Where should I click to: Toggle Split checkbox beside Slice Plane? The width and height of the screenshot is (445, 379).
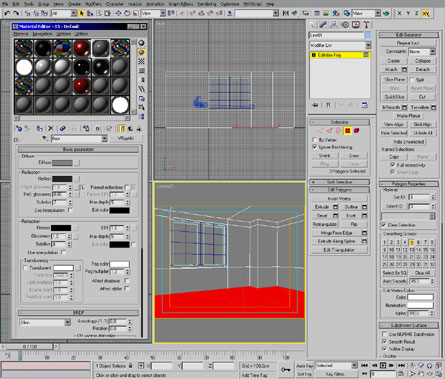click(412, 80)
